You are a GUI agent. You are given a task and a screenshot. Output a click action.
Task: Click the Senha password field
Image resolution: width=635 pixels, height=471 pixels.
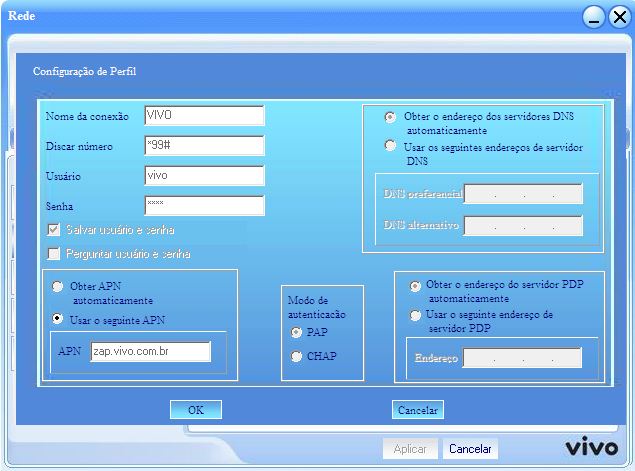(x=204, y=206)
